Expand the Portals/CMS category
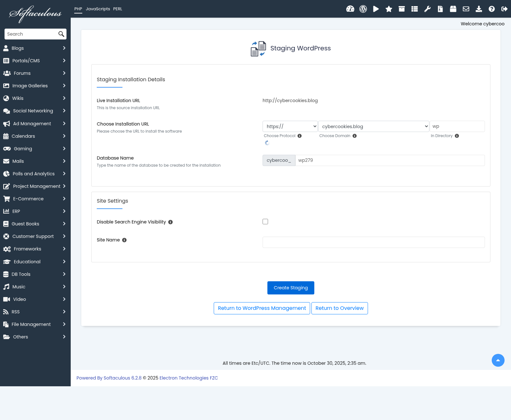The image size is (511, 420). [35, 61]
